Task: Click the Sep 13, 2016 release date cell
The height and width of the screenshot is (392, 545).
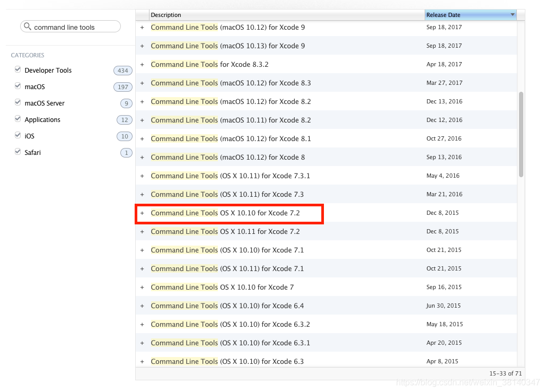Action: click(x=444, y=157)
